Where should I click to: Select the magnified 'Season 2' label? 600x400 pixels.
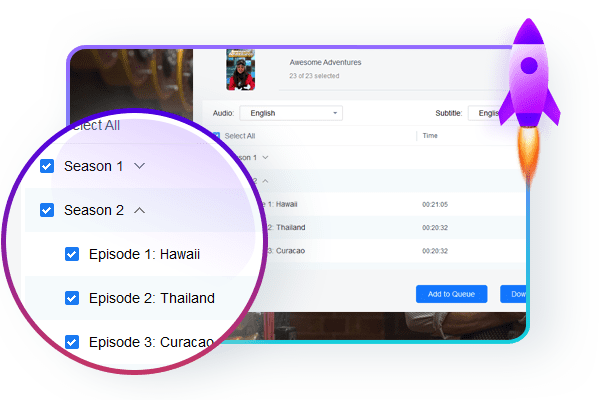coord(94,210)
